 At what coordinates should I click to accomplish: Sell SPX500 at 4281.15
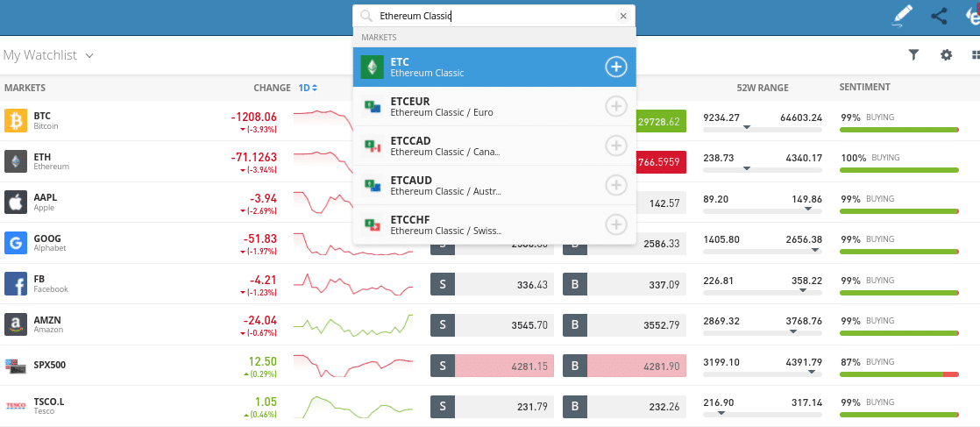pos(492,366)
